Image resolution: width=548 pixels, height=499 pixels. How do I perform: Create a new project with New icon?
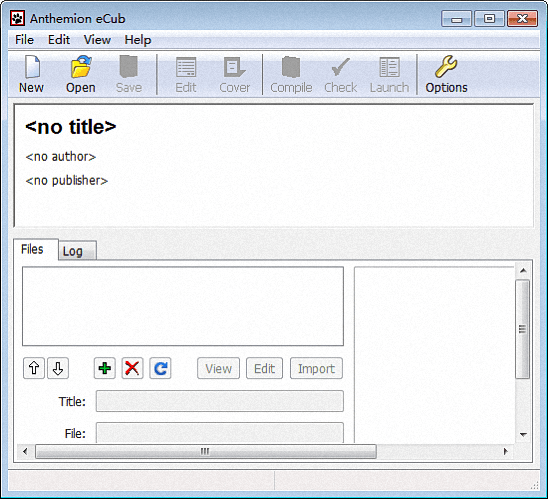click(x=32, y=67)
